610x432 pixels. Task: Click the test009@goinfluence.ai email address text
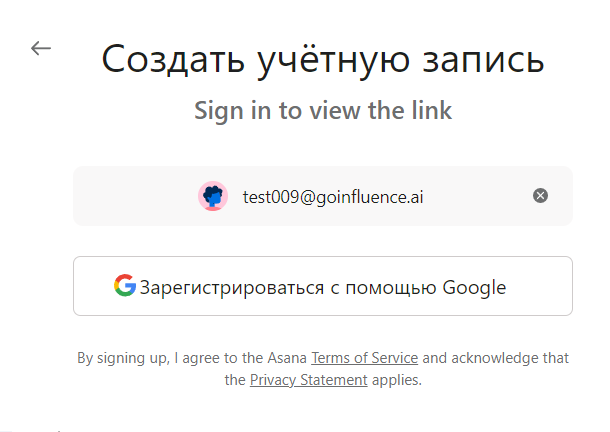click(332, 196)
